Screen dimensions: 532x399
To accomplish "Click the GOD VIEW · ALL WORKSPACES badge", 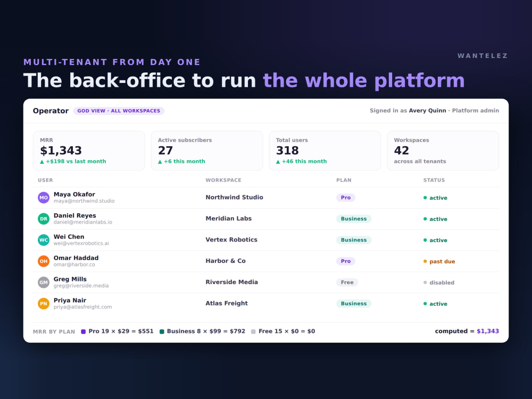I will point(119,111).
